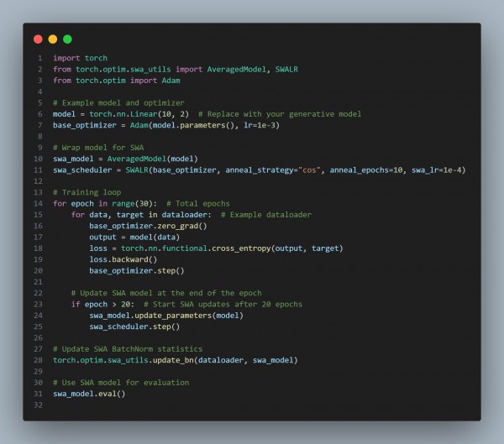Click the 'loss.backward()' call
Viewport: 504px width, 444px height.
[x=123, y=259]
